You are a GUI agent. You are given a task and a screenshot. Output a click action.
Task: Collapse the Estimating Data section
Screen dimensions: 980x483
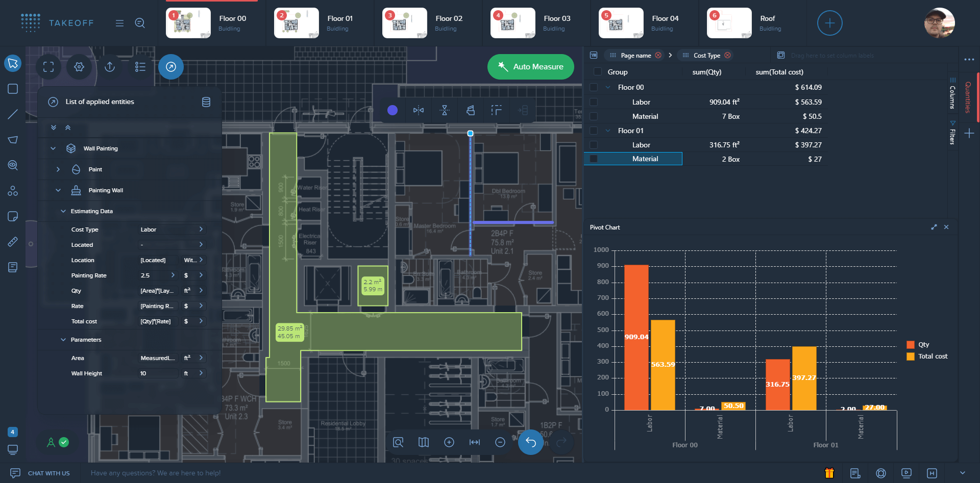[63, 211]
